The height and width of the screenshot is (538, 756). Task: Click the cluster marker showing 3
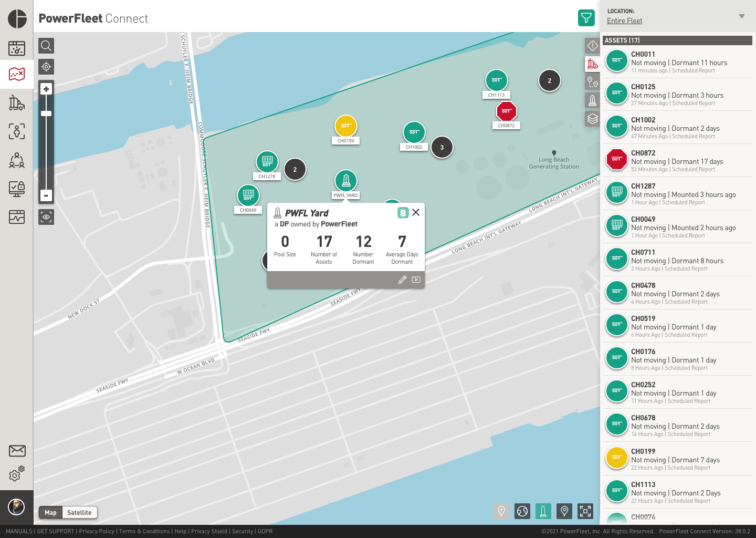442,148
